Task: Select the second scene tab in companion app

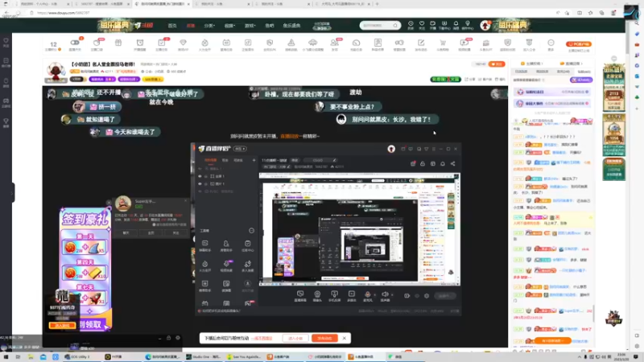Action: point(225,160)
